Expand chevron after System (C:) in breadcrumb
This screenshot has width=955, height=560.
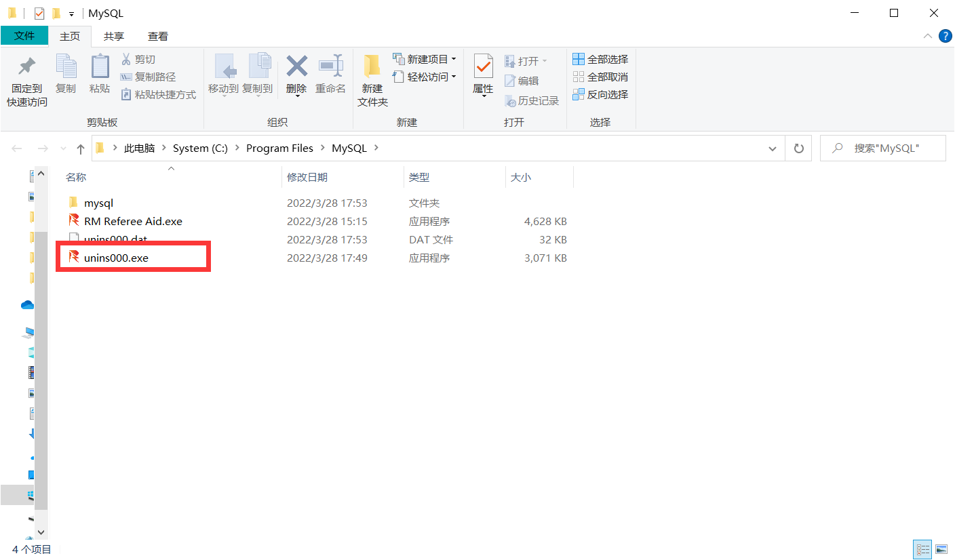point(237,148)
